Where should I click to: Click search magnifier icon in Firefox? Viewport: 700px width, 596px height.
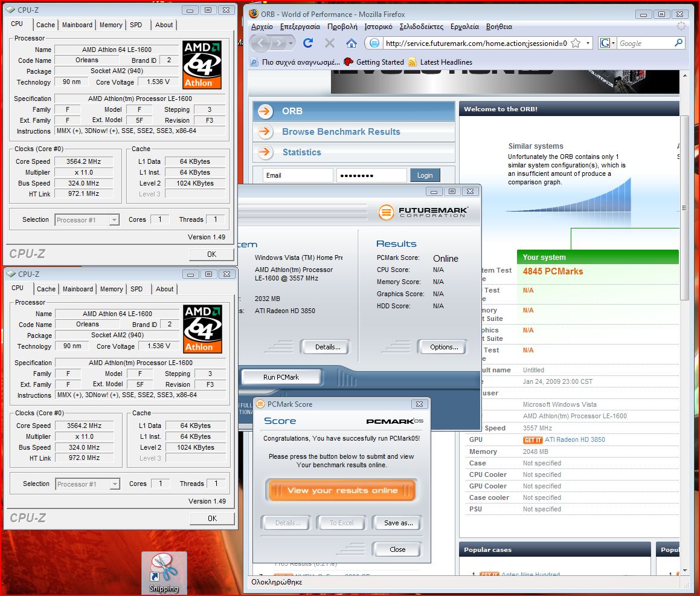pyautogui.click(x=678, y=43)
